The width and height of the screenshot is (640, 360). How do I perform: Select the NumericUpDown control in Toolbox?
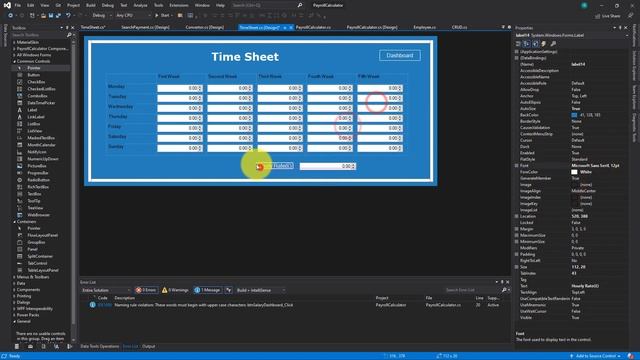pyautogui.click(x=43, y=159)
